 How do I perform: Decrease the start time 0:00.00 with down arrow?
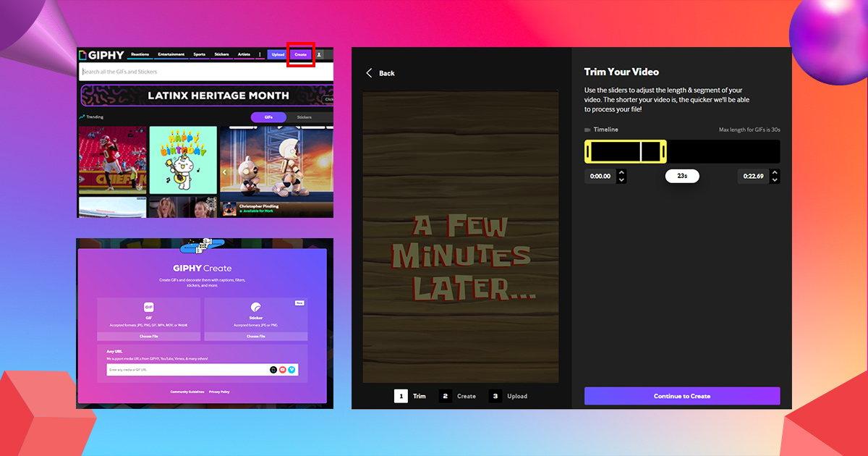[x=621, y=180]
